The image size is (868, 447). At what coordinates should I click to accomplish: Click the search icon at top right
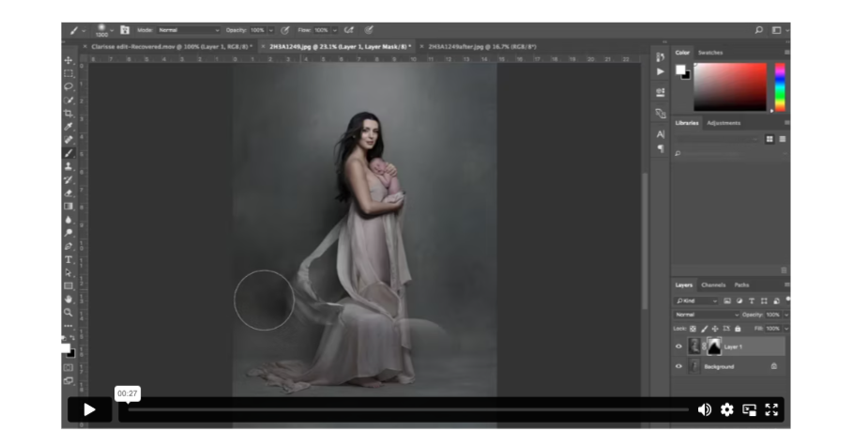pos(759,30)
